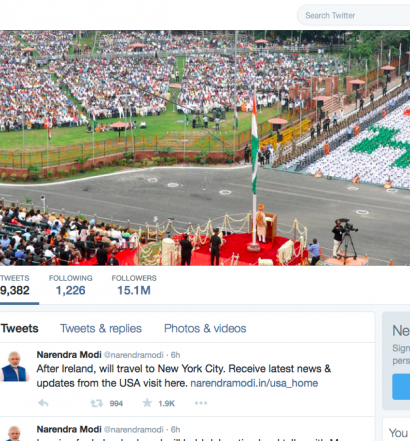Open the Followers 15.1M list

click(134, 285)
